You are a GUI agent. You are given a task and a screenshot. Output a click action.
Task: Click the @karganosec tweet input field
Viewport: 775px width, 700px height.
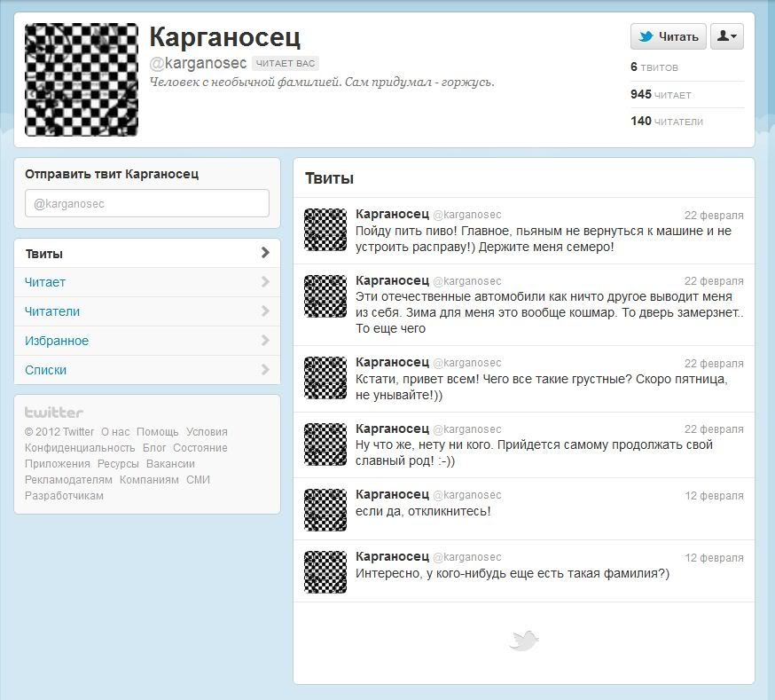click(147, 203)
